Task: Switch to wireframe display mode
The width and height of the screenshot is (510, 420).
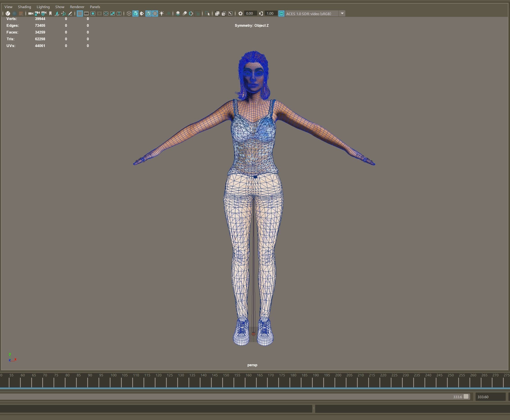Action: 129,14
